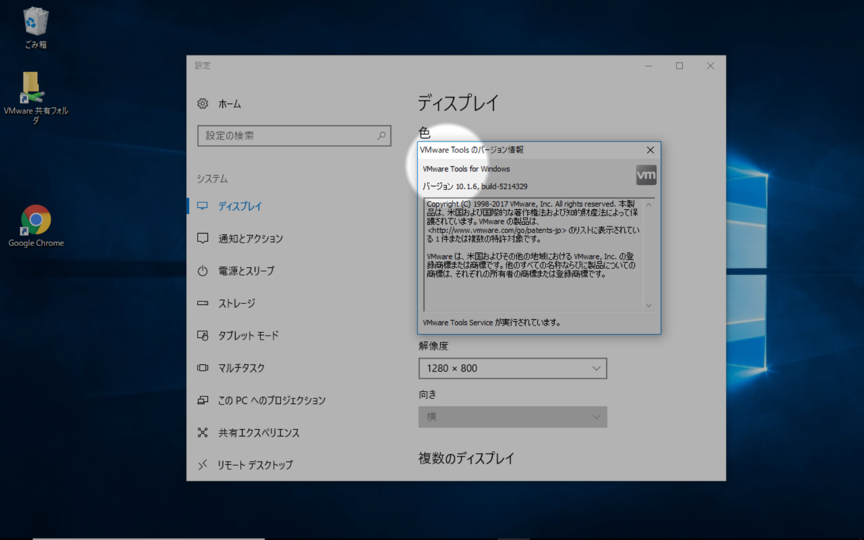The width and height of the screenshot is (864, 540).
Task: Open 共有エクスペリエンス settings page
Action: pos(259,433)
